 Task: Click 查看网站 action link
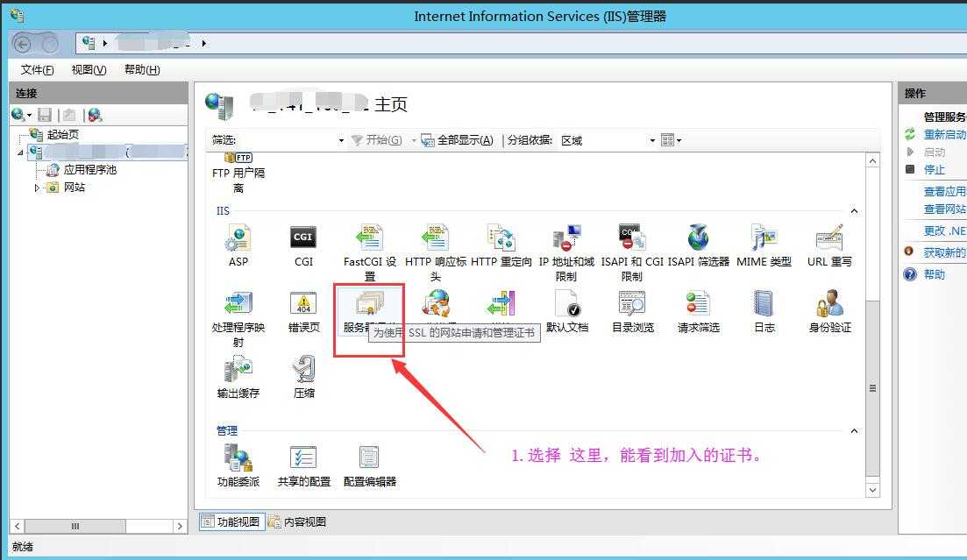click(x=945, y=209)
